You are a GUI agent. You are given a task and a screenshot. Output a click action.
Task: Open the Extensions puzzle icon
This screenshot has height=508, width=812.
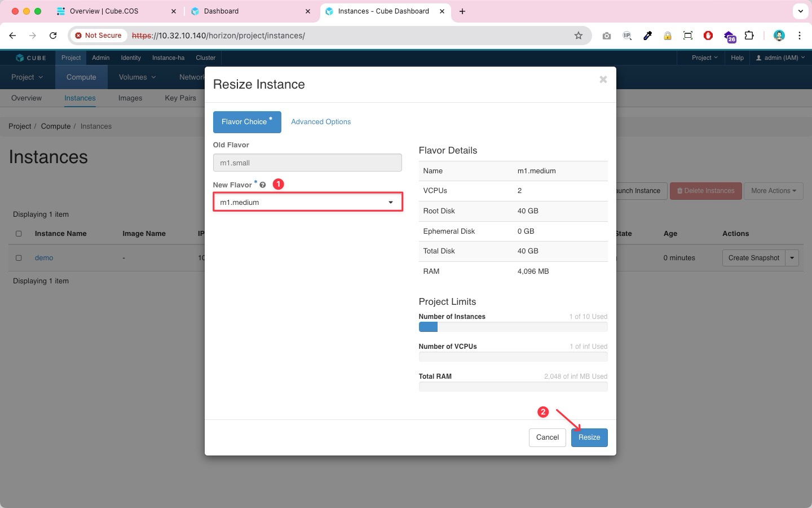click(749, 36)
